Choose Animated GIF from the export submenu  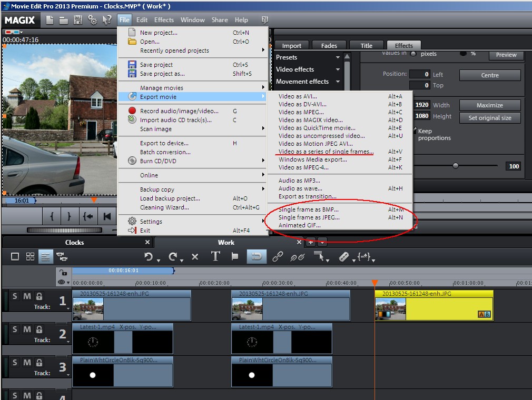pos(299,225)
